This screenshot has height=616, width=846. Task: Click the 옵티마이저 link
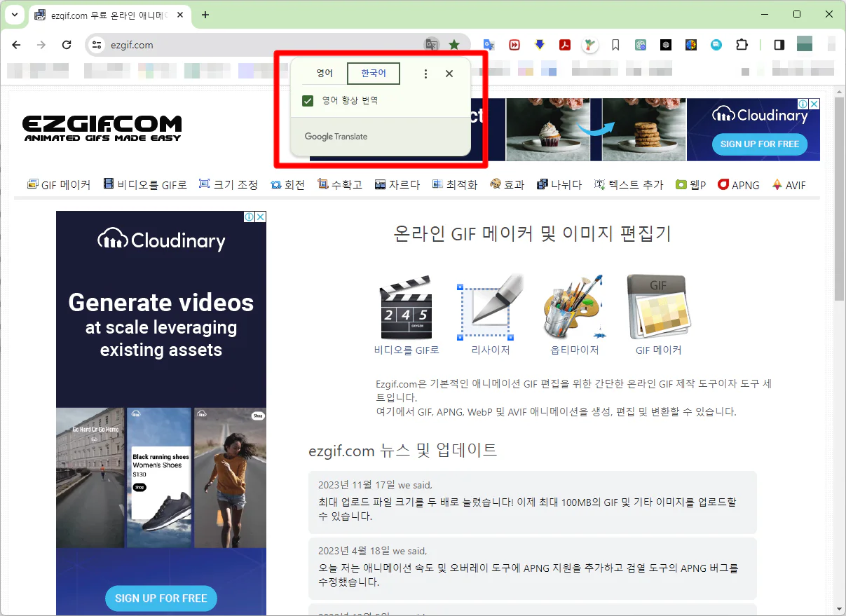tap(575, 350)
